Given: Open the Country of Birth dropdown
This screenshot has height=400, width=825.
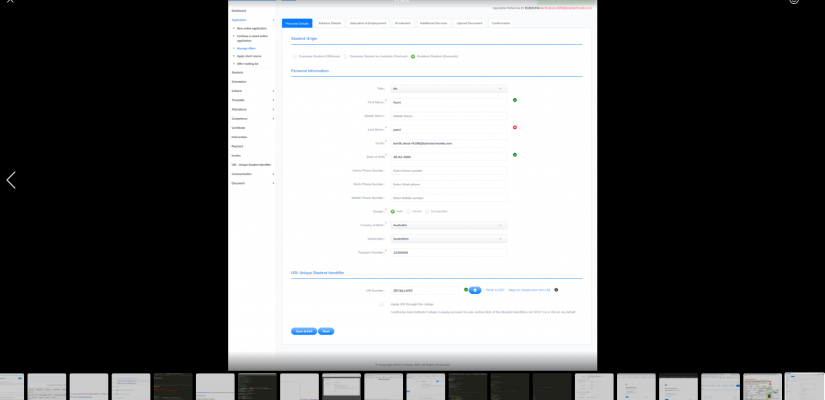Looking at the screenshot, I should [448, 225].
